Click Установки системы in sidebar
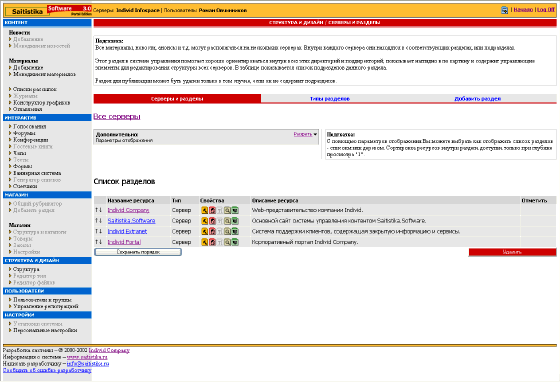The height and width of the screenshot is (382, 560). pos(38,324)
